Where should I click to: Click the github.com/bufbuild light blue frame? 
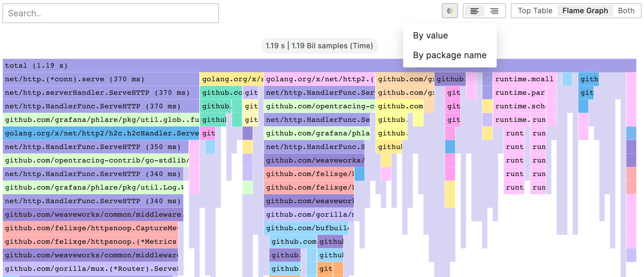tap(306, 228)
